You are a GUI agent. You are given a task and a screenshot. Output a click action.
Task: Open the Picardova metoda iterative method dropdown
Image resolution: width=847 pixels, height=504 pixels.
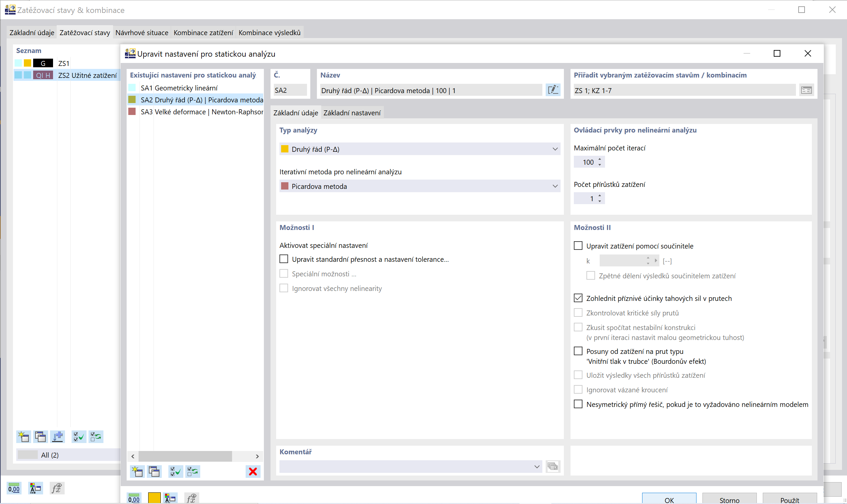555,186
